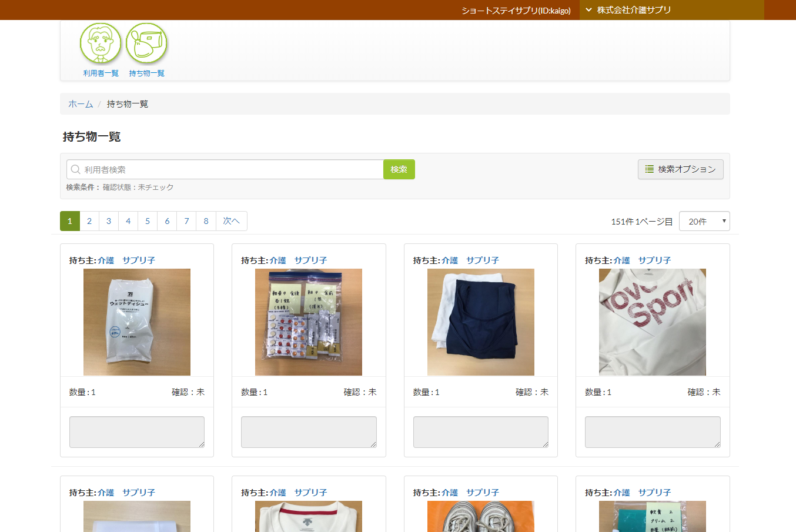Image resolution: width=796 pixels, height=532 pixels.
Task: Click the memo textarea under wet tissue item
Action: [137, 432]
